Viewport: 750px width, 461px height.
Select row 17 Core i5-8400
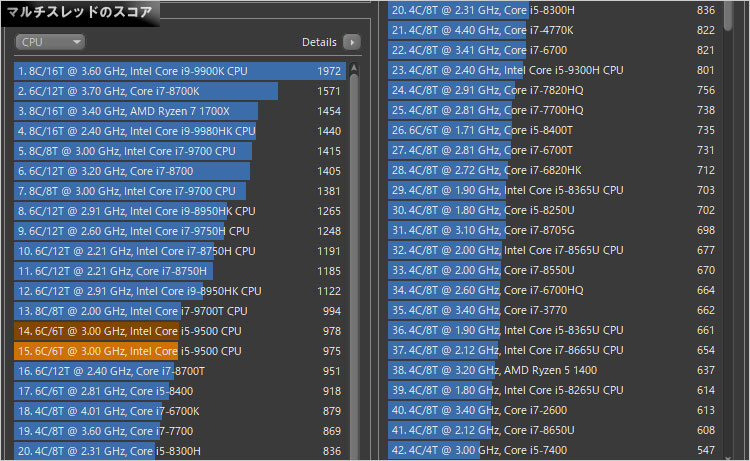(180, 392)
